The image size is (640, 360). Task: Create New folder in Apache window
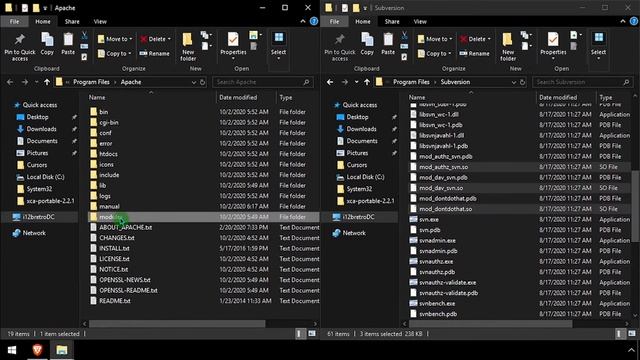pos(188,47)
